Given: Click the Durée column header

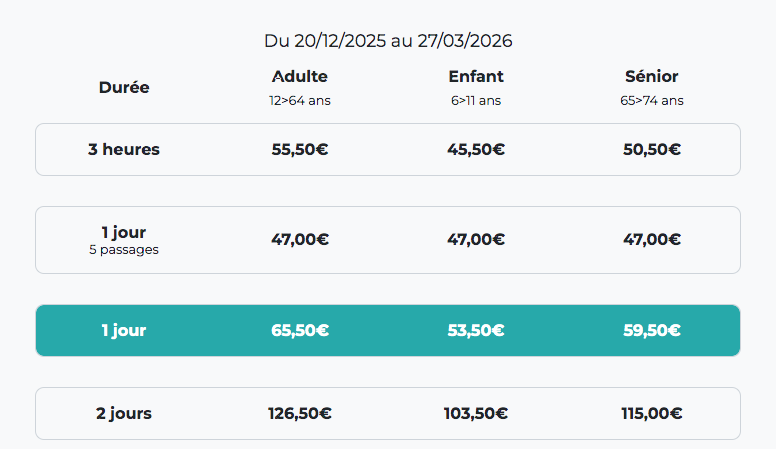Looking at the screenshot, I should click(124, 87).
